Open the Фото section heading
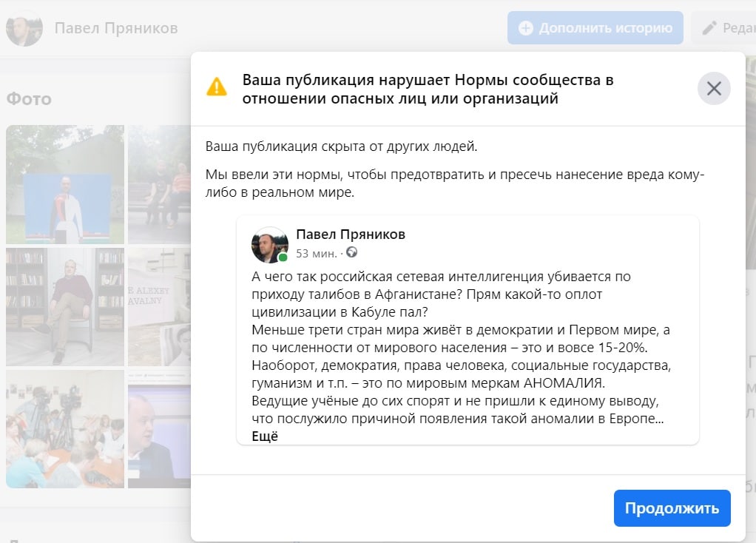The width and height of the screenshot is (756, 543). [29, 99]
